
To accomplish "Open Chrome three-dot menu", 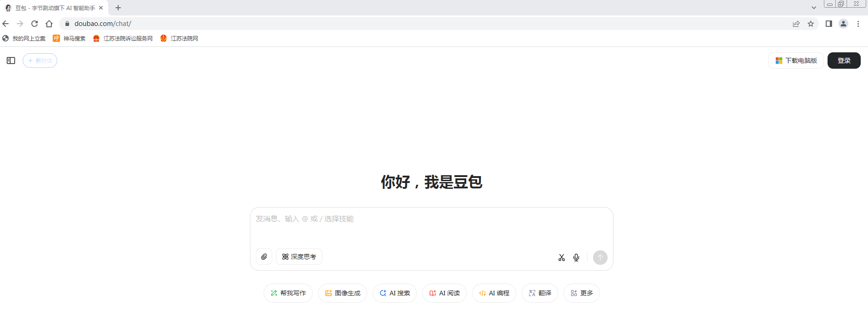I will [858, 24].
